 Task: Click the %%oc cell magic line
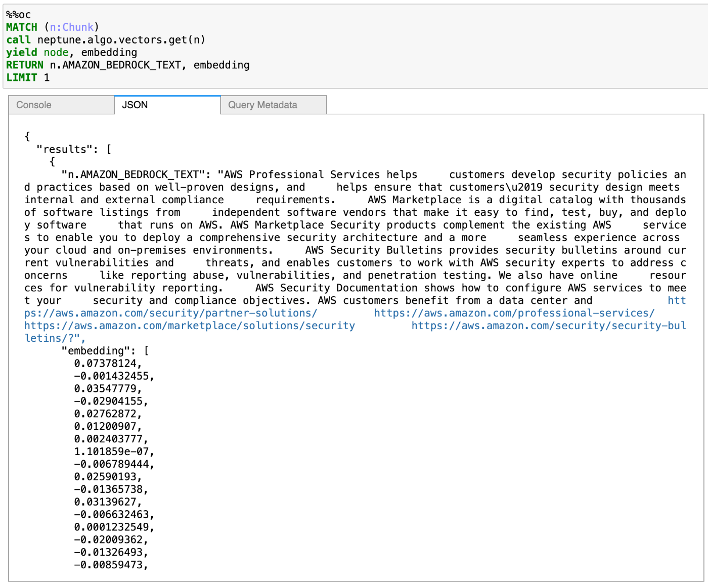(19, 15)
